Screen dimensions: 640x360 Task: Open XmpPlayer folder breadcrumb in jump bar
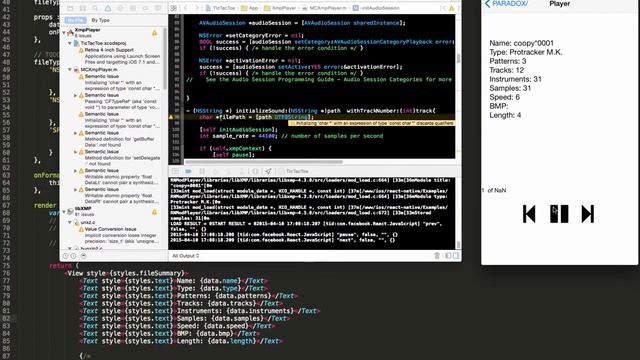[x=280, y=8]
